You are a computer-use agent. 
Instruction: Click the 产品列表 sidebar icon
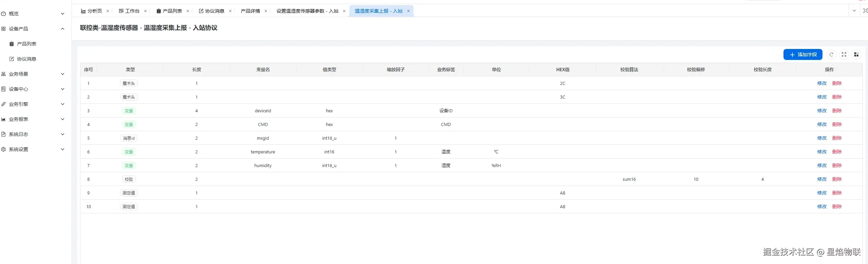pyautogui.click(x=12, y=44)
